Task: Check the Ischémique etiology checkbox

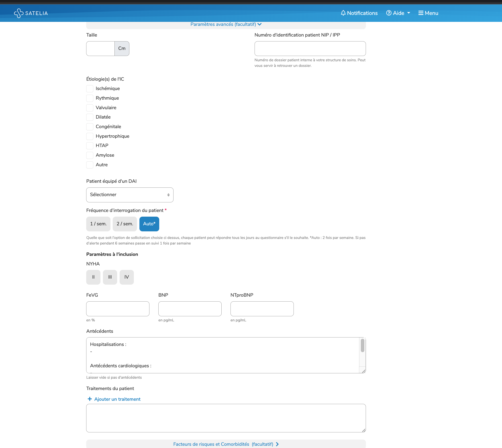Action: (90, 89)
